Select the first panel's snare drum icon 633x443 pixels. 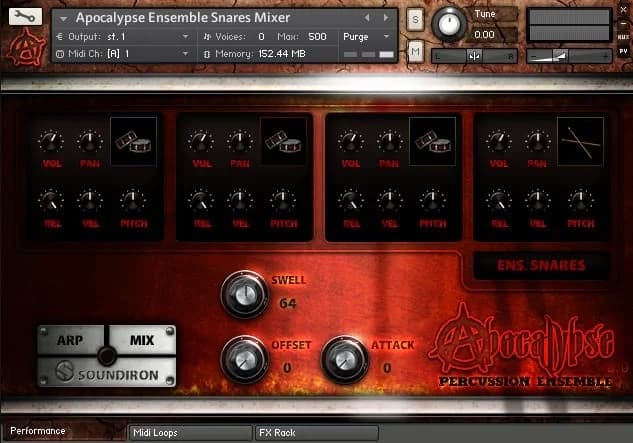[x=133, y=141]
